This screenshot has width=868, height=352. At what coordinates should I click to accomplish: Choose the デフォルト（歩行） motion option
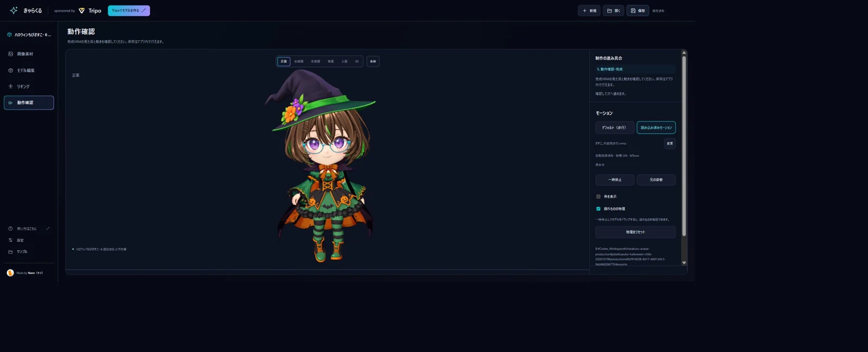pyautogui.click(x=615, y=127)
